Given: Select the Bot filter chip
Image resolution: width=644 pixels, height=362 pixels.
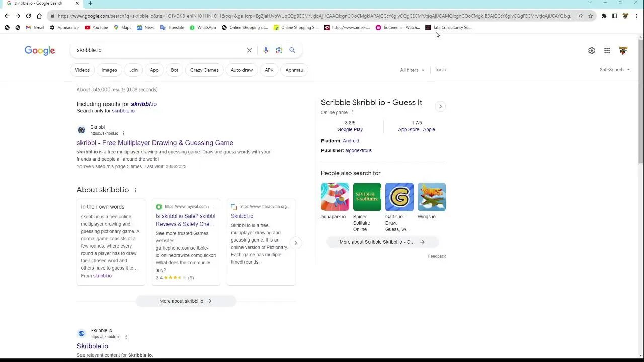Looking at the screenshot, I should click(x=175, y=70).
